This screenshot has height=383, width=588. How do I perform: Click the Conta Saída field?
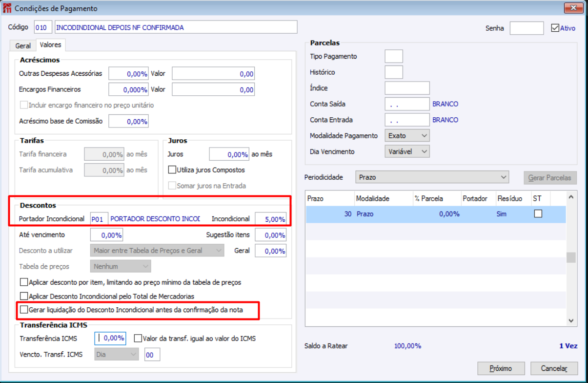407,104
